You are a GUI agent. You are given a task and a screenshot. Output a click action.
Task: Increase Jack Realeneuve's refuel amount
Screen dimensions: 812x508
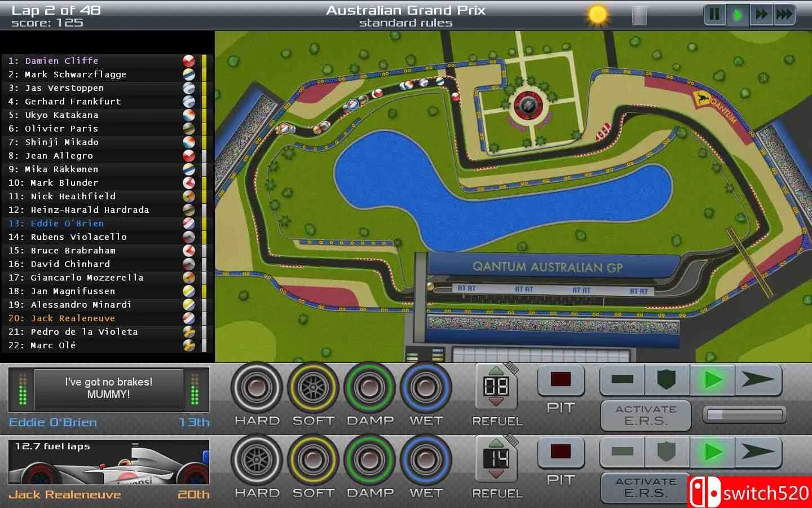(x=496, y=443)
